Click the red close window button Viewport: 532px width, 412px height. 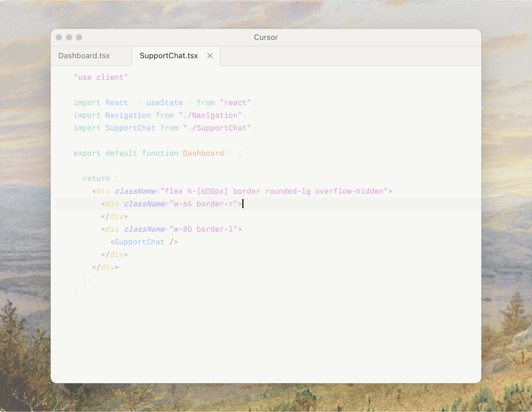[59, 37]
